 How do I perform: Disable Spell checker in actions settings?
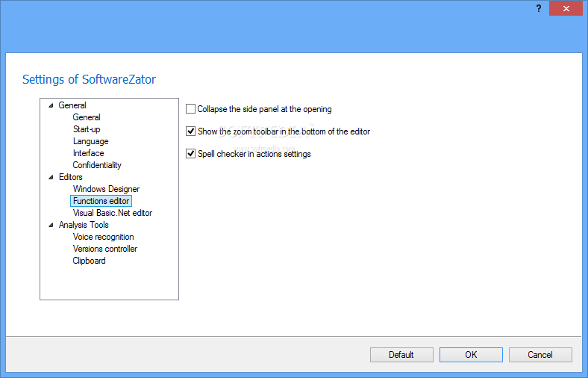(x=190, y=154)
